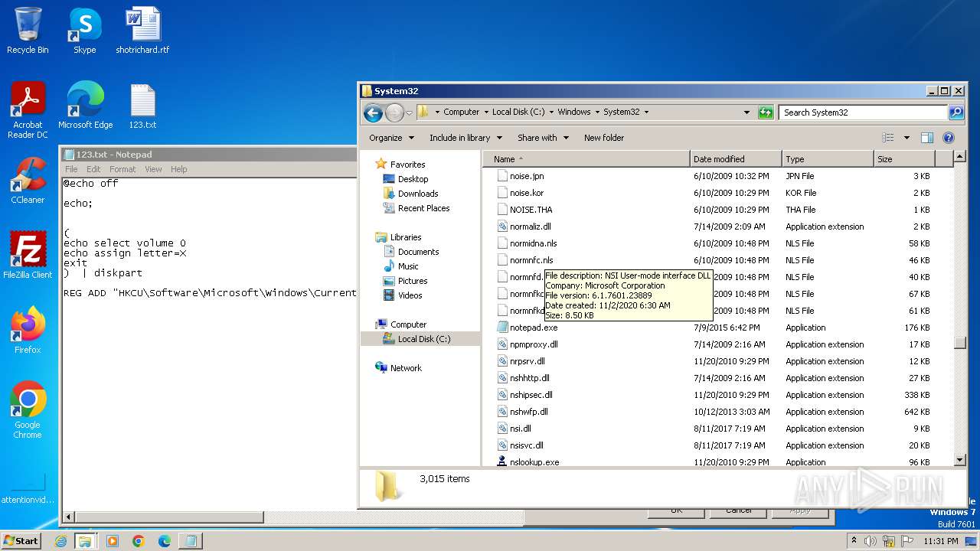Viewport: 980px width, 551px height.
Task: Launch FileZilla Client desktop shortcut
Action: (28, 256)
